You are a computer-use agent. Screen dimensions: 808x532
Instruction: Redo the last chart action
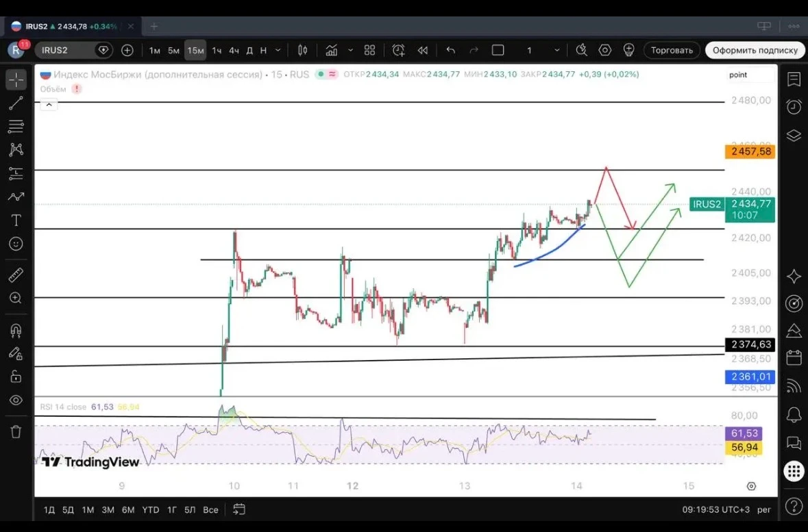click(x=474, y=50)
